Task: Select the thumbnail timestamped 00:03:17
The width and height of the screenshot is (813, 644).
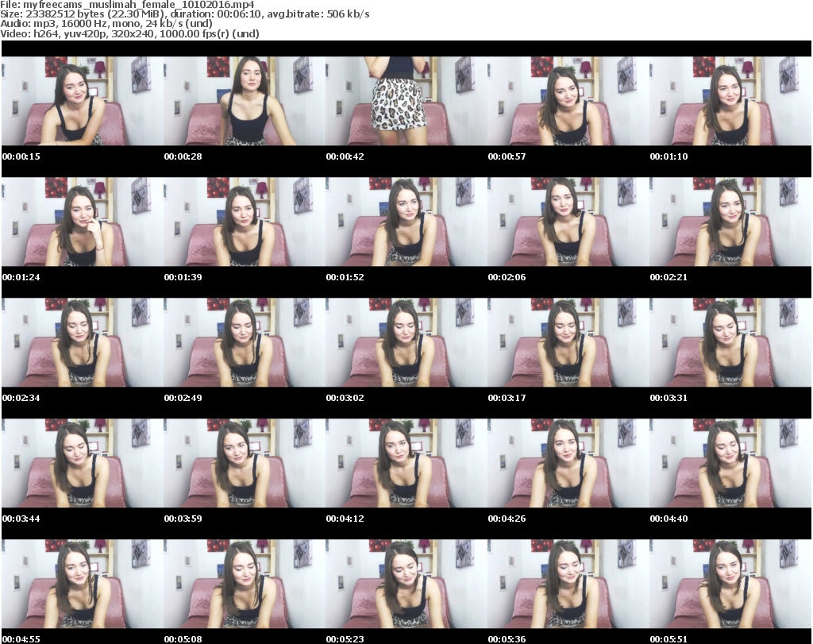Action: (568, 342)
